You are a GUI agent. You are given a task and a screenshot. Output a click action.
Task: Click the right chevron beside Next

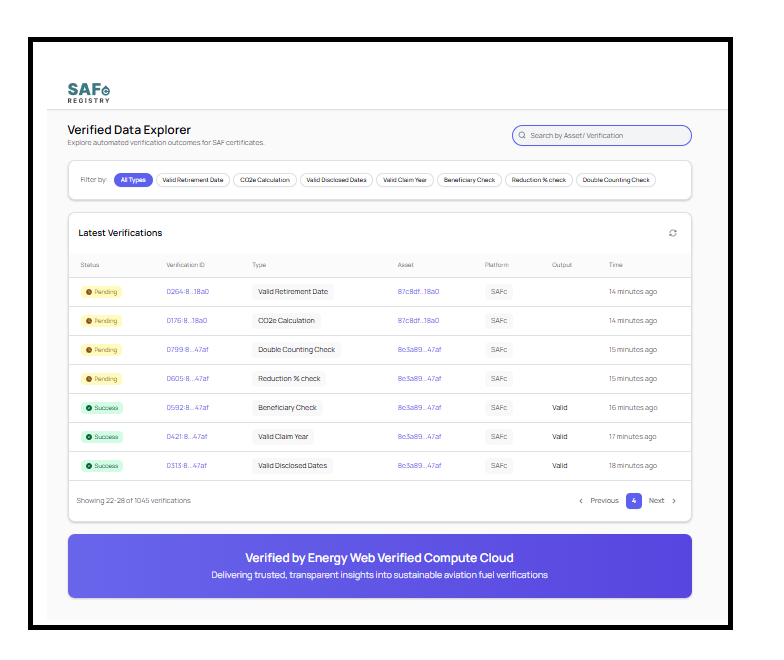pos(674,501)
